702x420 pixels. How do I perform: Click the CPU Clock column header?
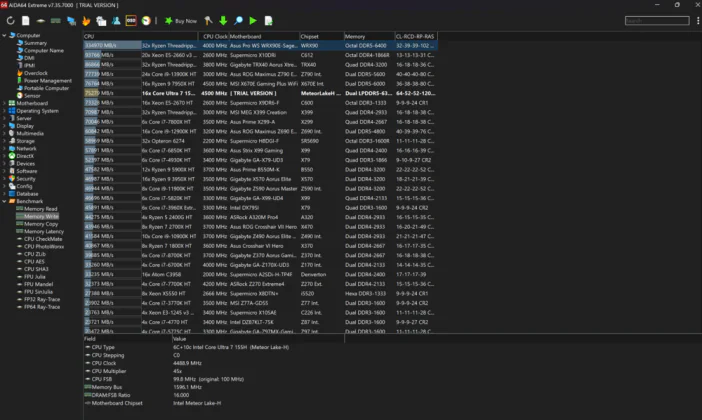[215, 36]
